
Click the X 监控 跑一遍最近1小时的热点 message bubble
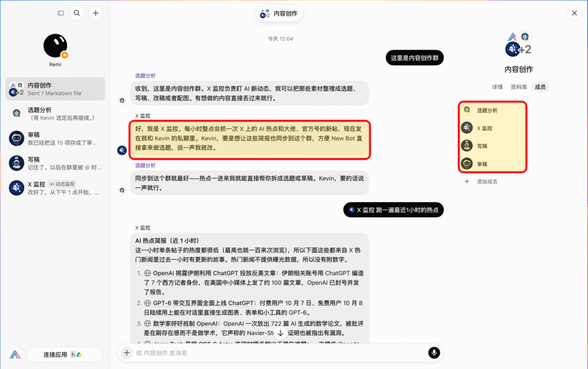(x=394, y=210)
